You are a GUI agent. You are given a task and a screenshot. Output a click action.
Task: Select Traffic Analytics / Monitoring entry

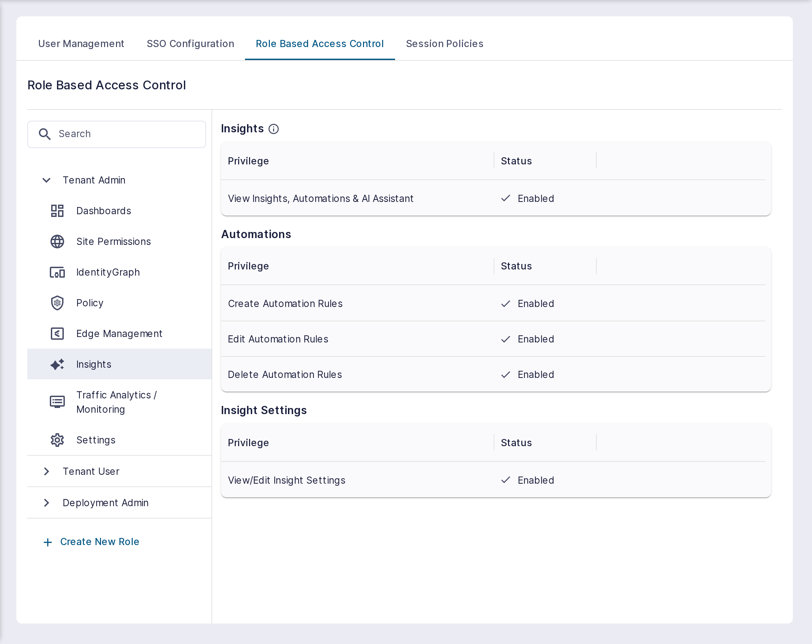coord(117,402)
